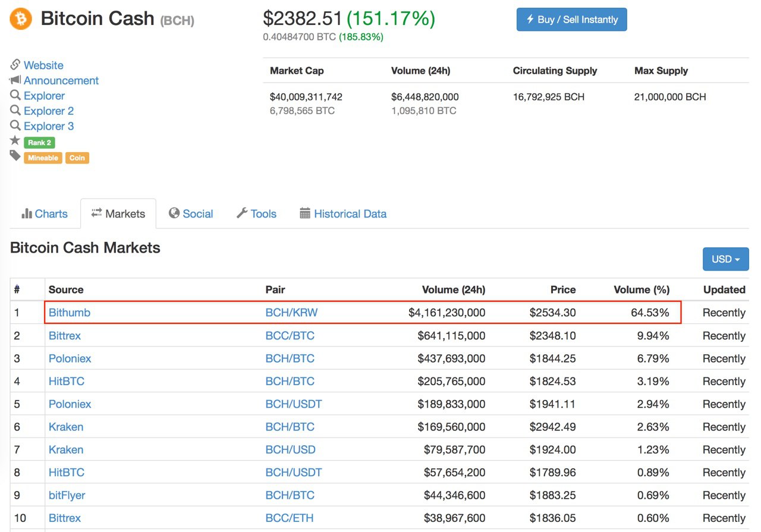Click the Pair column header
Screen dimensions: 761x532
(275, 290)
